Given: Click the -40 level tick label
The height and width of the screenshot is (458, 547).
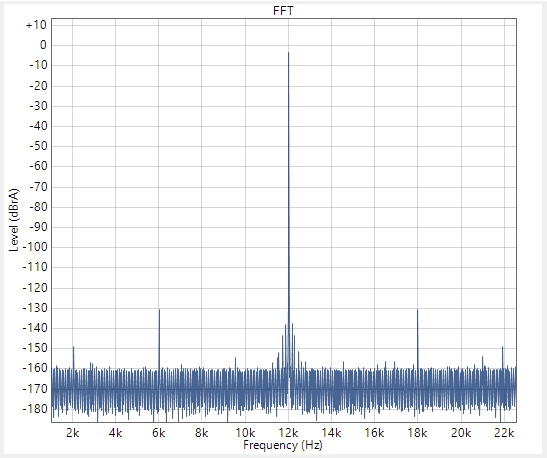Looking at the screenshot, I should coord(38,126).
